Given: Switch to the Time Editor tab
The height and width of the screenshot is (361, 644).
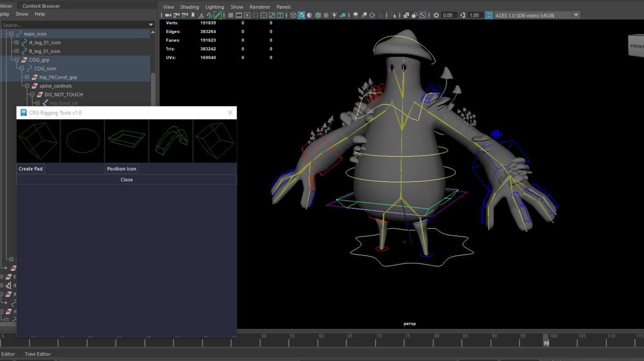Looking at the screenshot, I should click(38, 354).
